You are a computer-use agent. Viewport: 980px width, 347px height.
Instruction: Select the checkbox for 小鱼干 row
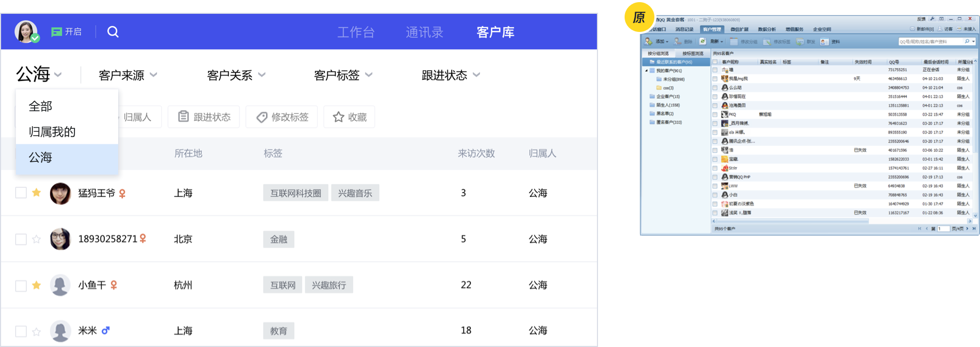[21, 286]
